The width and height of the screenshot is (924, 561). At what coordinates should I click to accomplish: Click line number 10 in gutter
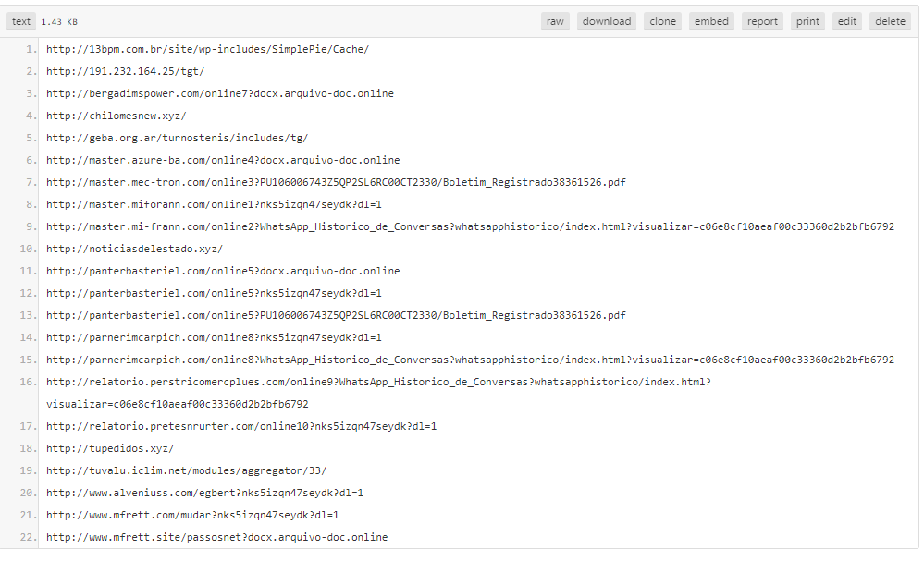coord(28,249)
